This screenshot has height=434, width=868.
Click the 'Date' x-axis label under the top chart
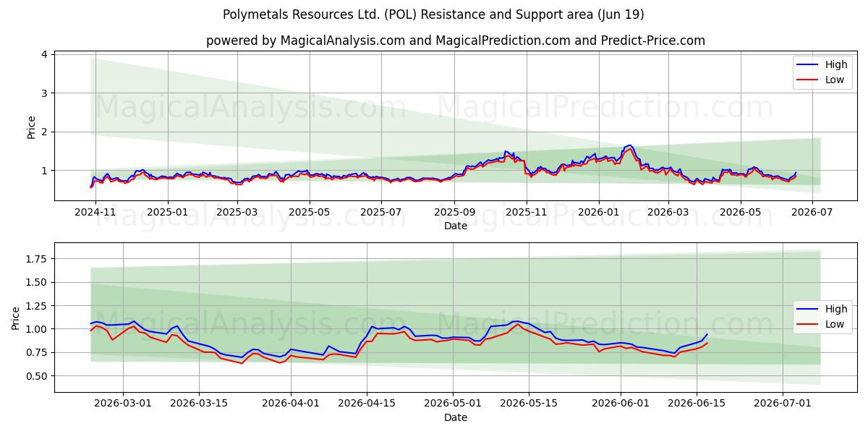tap(456, 226)
